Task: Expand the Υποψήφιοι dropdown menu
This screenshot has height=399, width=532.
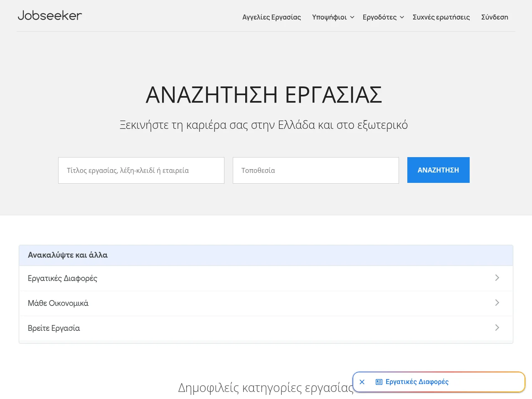Action: 333,17
